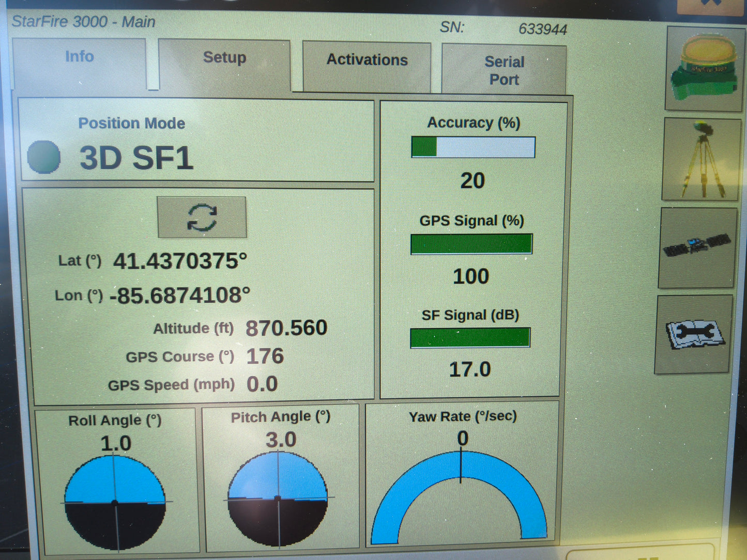Switch to the Setup tab
The width and height of the screenshot is (747, 560).
tap(224, 65)
